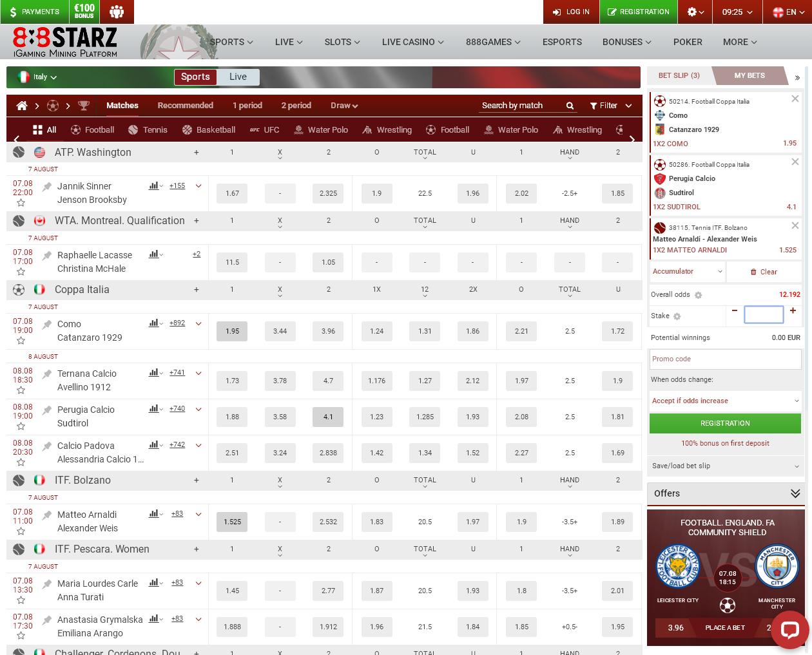Open the EN language selector
Image resolution: width=812 pixels, height=655 pixels.
(x=788, y=12)
